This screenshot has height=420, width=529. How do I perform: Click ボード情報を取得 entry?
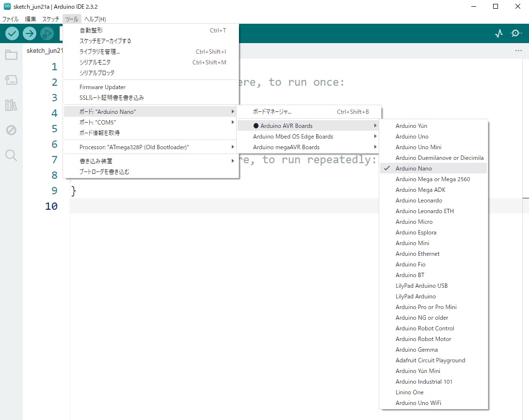(x=150, y=133)
